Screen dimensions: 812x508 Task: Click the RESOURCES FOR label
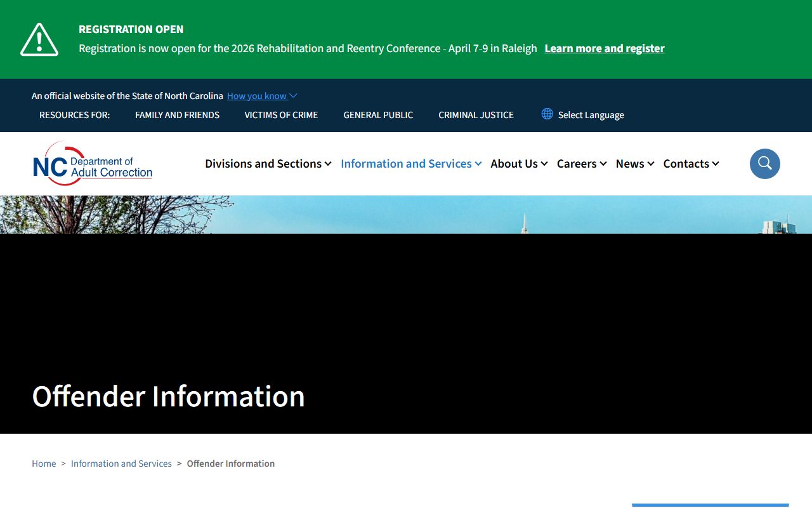pos(74,115)
